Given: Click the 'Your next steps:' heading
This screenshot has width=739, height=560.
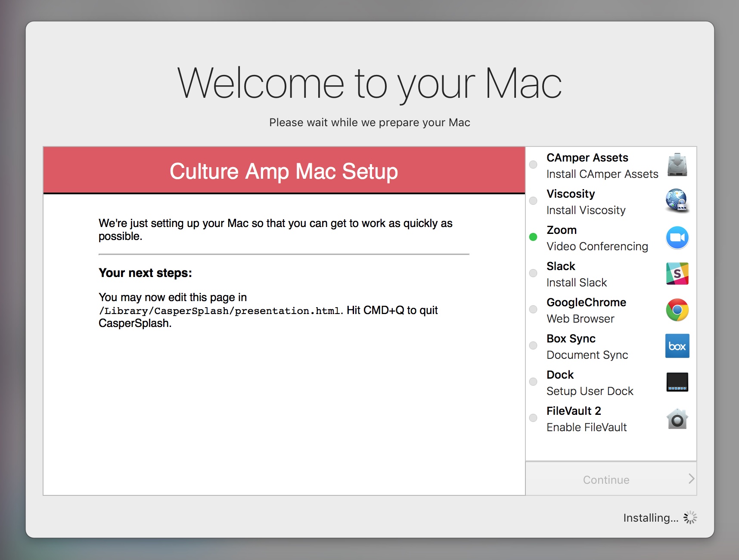Looking at the screenshot, I should click(x=145, y=273).
